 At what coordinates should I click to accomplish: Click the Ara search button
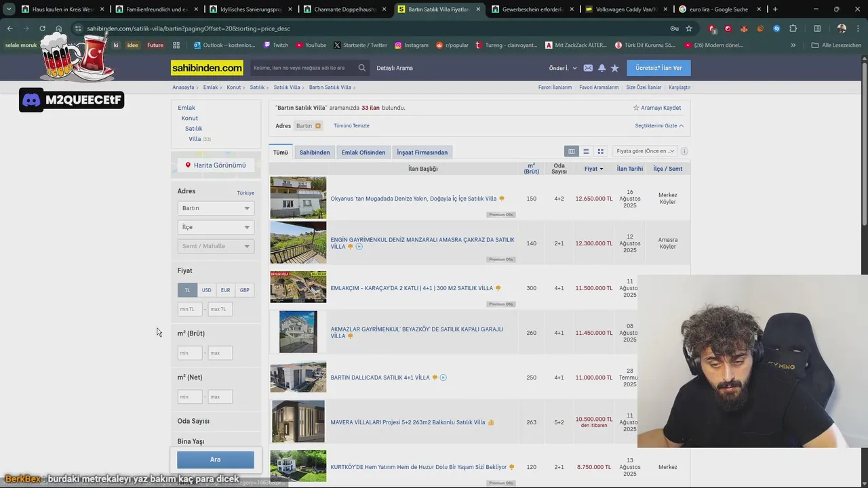[216, 460]
